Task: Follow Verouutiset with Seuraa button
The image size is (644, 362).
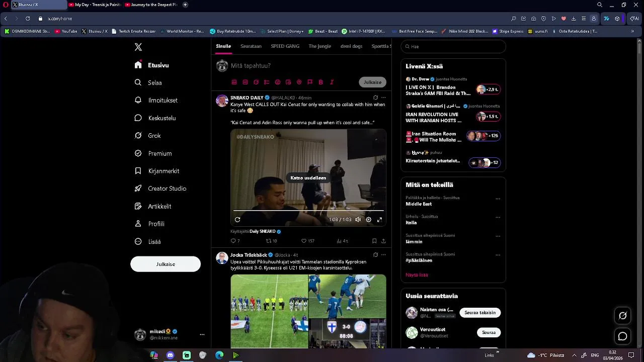Action: [x=489, y=332]
